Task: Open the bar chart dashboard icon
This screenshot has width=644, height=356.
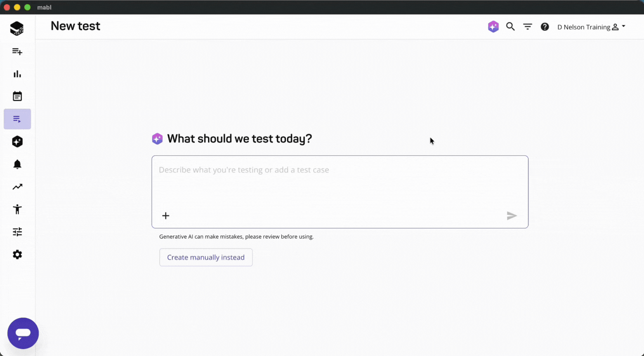Action: [17, 74]
